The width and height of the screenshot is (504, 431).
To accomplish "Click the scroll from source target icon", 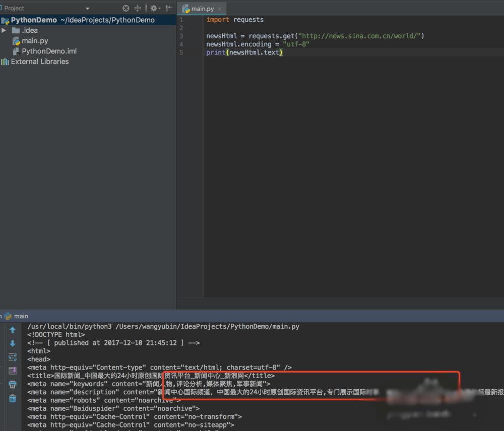I will click(126, 8).
